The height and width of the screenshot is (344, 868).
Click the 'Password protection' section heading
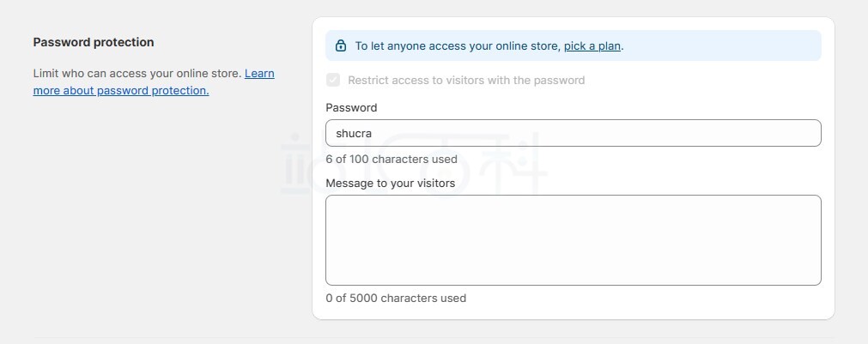tap(94, 42)
